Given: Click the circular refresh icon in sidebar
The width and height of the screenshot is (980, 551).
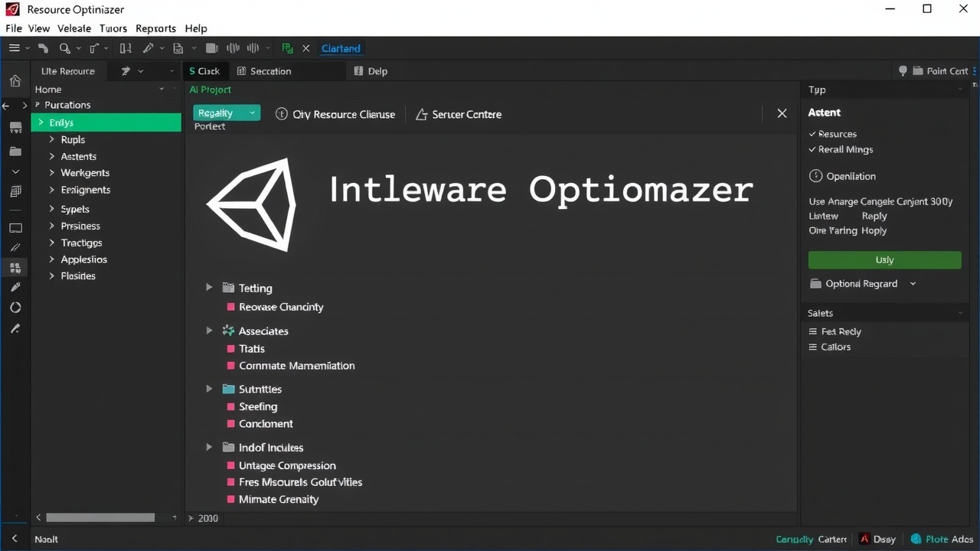Looking at the screenshot, I should pyautogui.click(x=15, y=308).
